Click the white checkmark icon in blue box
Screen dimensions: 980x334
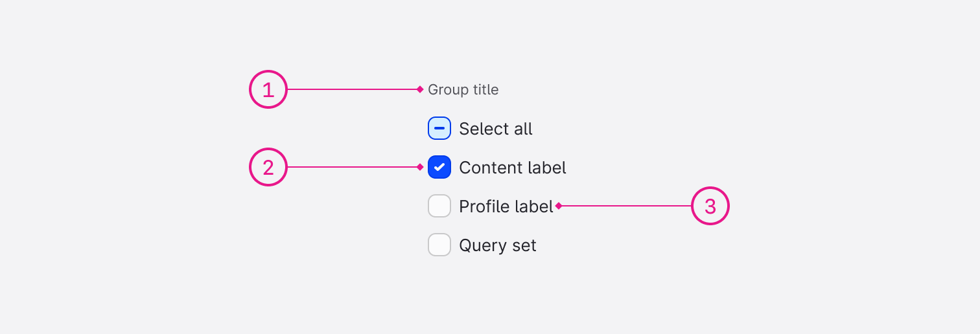[x=439, y=167]
